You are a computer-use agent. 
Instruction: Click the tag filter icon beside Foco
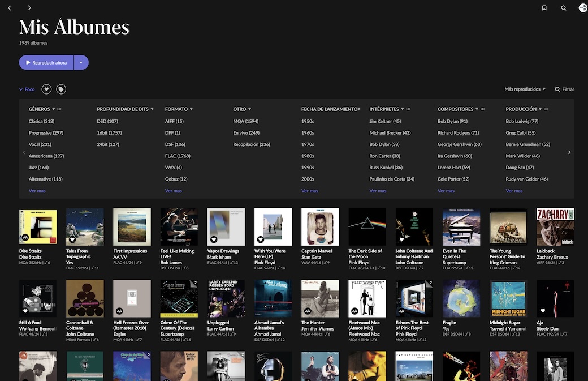click(61, 89)
